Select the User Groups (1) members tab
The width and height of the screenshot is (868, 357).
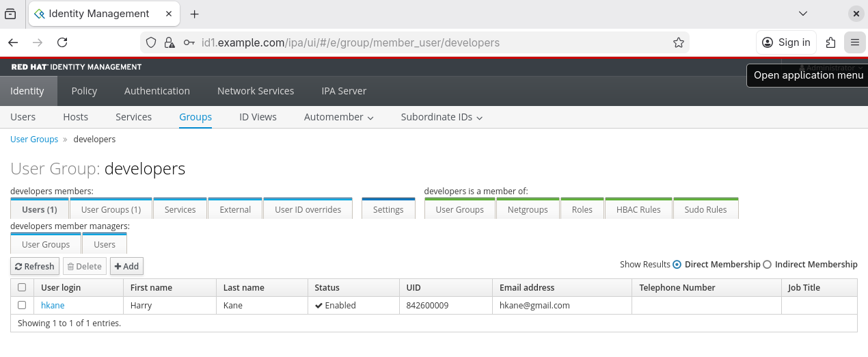point(111,209)
